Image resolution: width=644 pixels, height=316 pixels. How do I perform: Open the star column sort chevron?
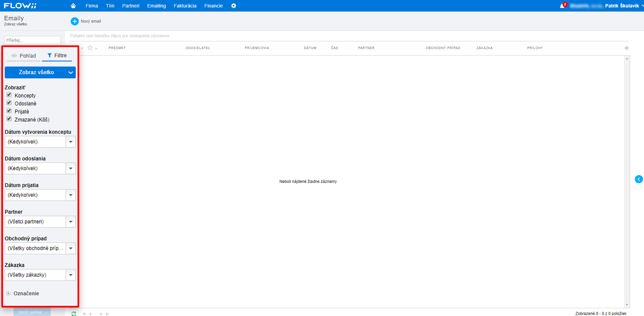pos(96,48)
